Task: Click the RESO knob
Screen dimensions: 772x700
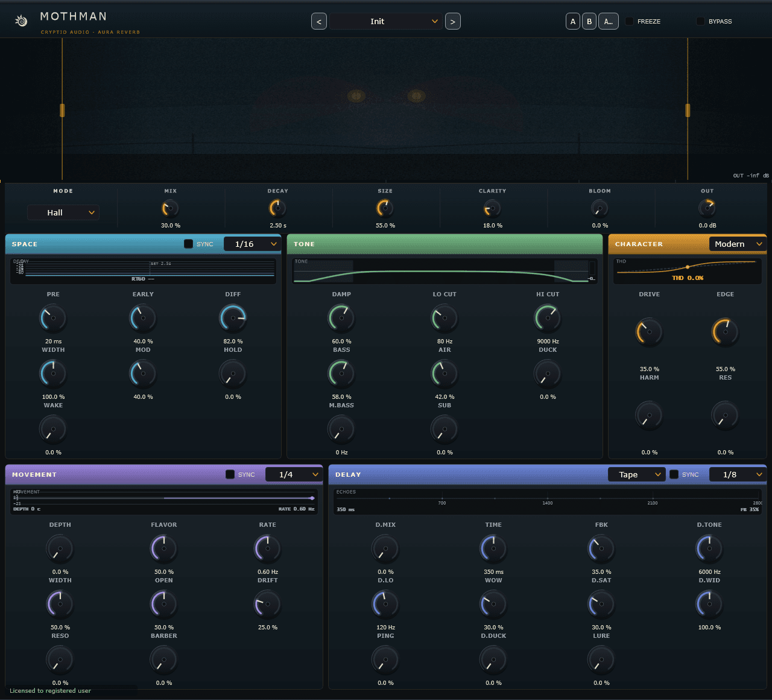Action: point(60,660)
